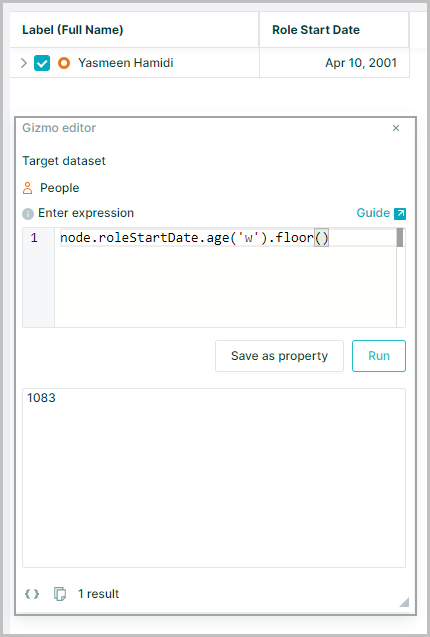Image resolution: width=430 pixels, height=637 pixels.
Task: Click the expression editor scrollbar thumb
Action: [x=400, y=238]
